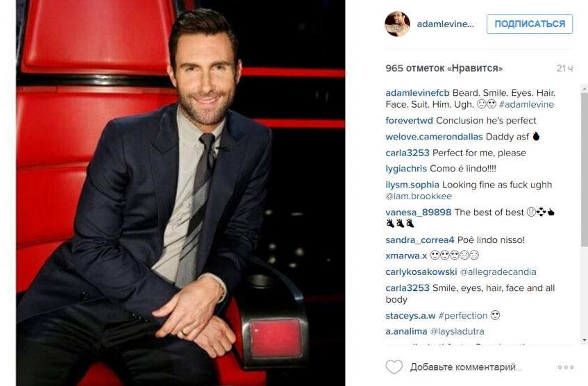
Task: Click the ПОДПИСАТЬСЯ follow button
Action: (x=530, y=24)
